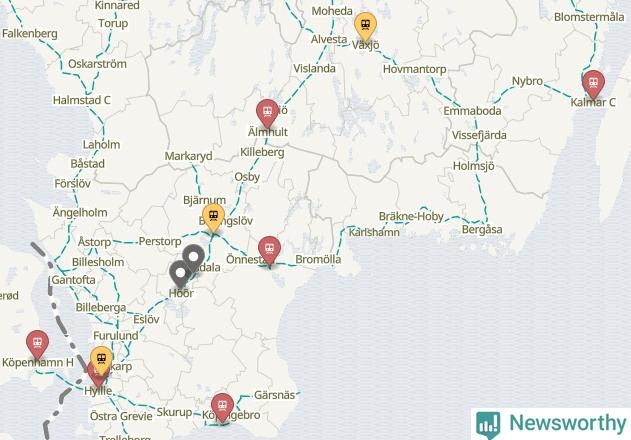Click the upper gray pin marker near Sösdala
Screen dimensions: 631x440
point(194,257)
